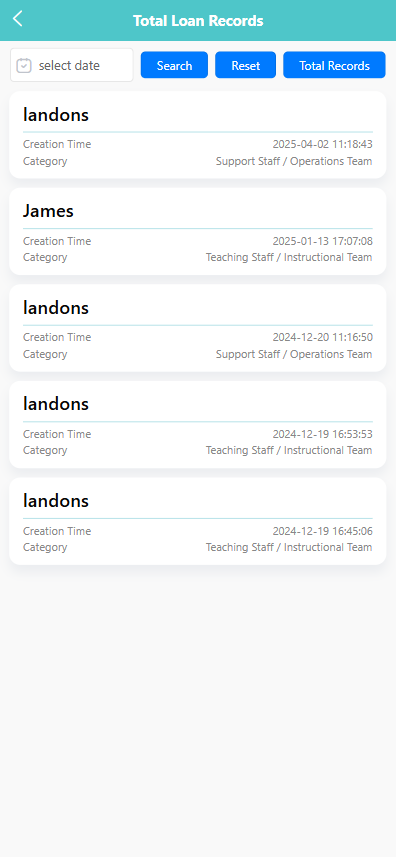Image resolution: width=396 pixels, height=857 pixels.
Task: Open Total Records
Action: [334, 65]
